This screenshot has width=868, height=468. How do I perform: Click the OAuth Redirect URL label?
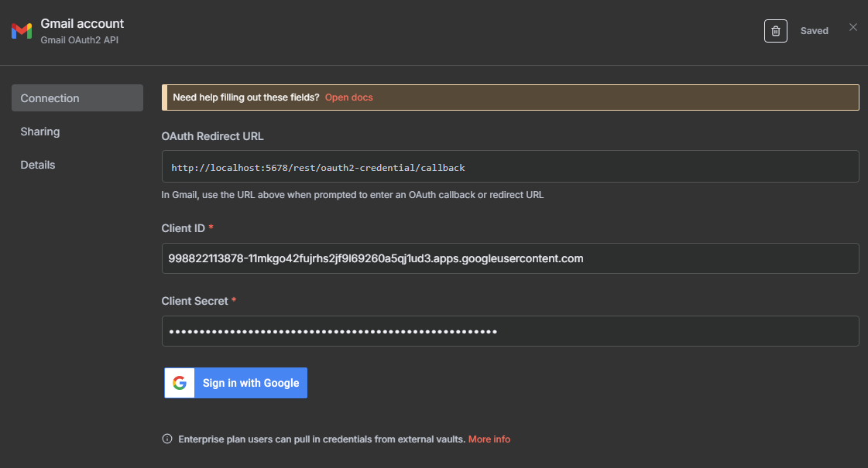213,136
